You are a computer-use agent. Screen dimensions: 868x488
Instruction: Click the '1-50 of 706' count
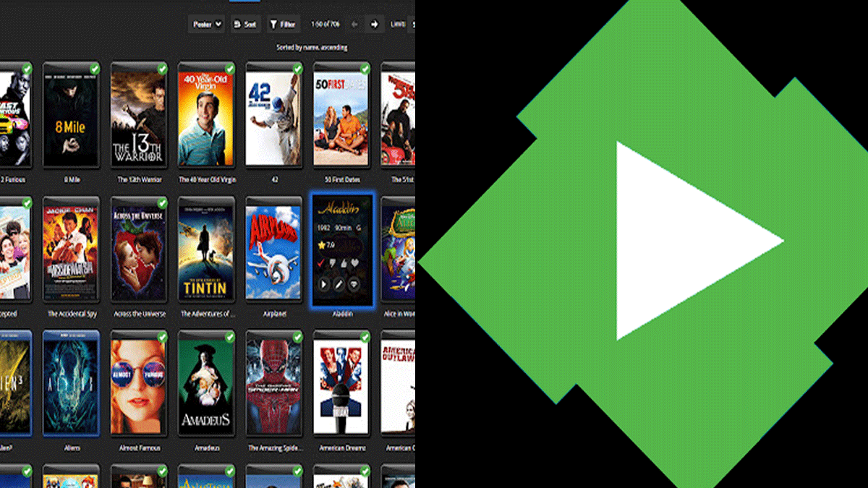(x=325, y=24)
